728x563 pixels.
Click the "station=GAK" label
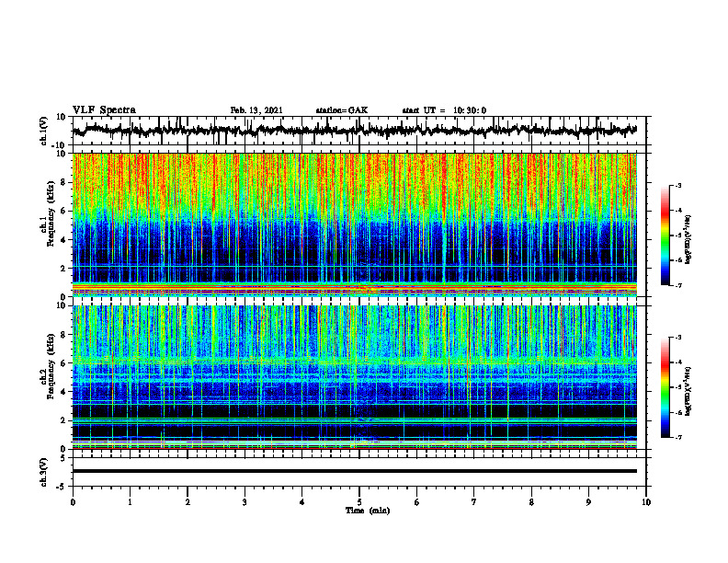342,110
